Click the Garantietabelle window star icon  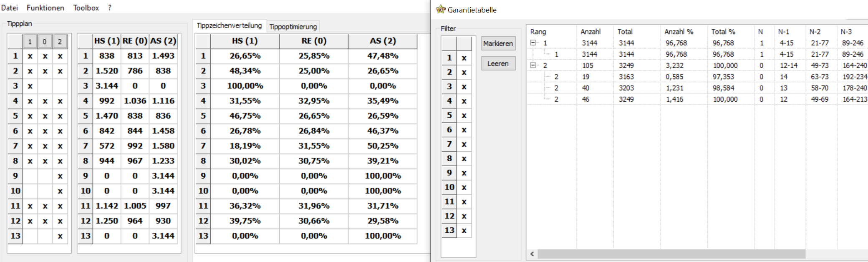(440, 9)
